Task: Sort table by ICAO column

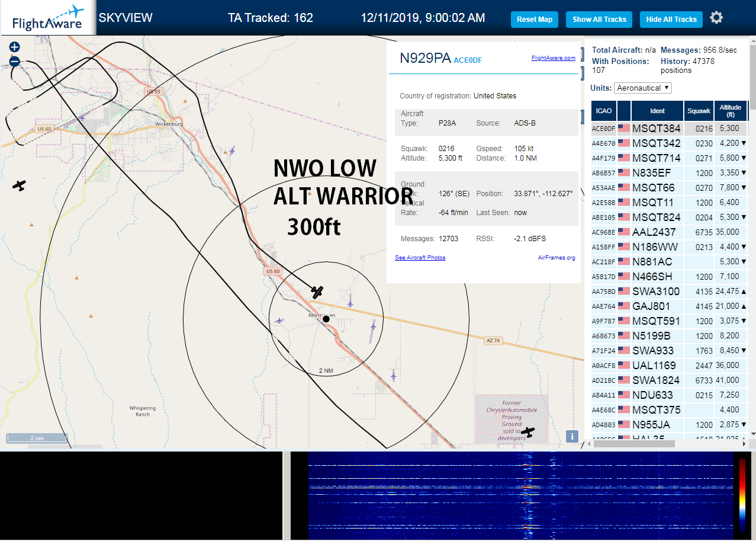Action: click(x=604, y=111)
